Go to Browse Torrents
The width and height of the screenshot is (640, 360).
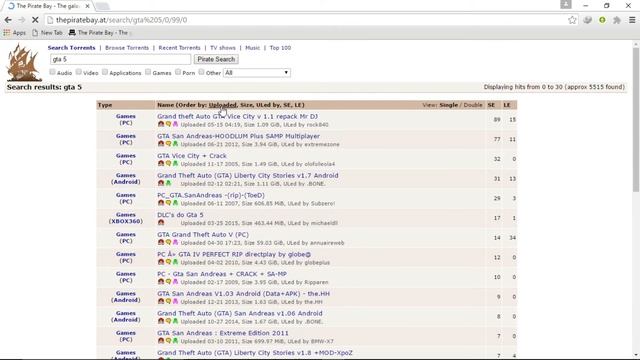click(x=127, y=48)
